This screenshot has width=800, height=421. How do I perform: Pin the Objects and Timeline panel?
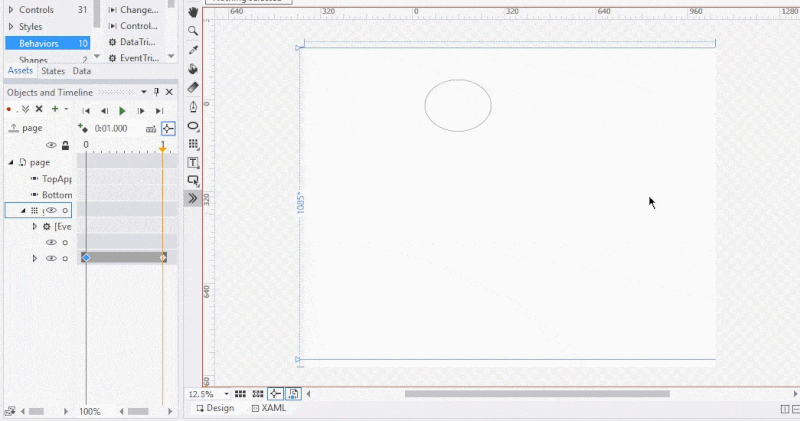[157, 92]
